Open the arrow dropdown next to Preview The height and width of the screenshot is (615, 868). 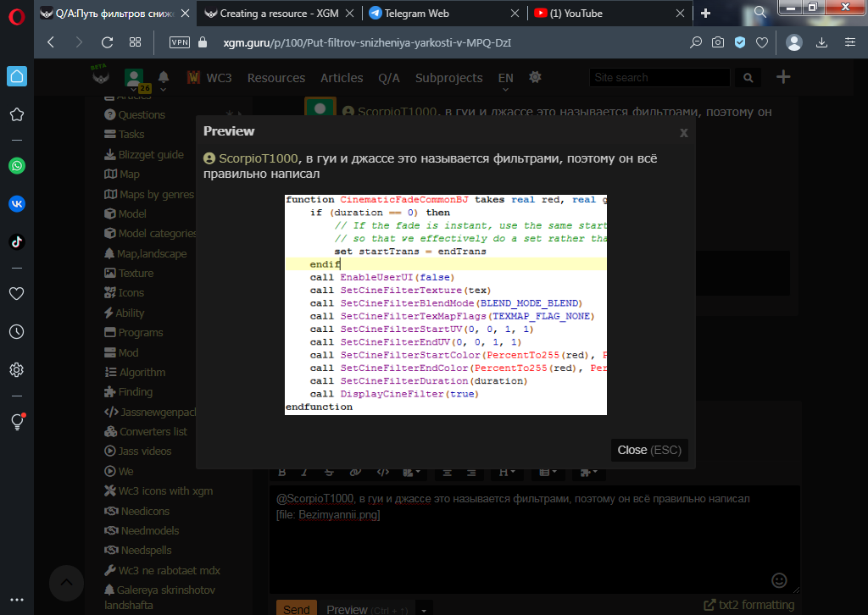click(426, 609)
